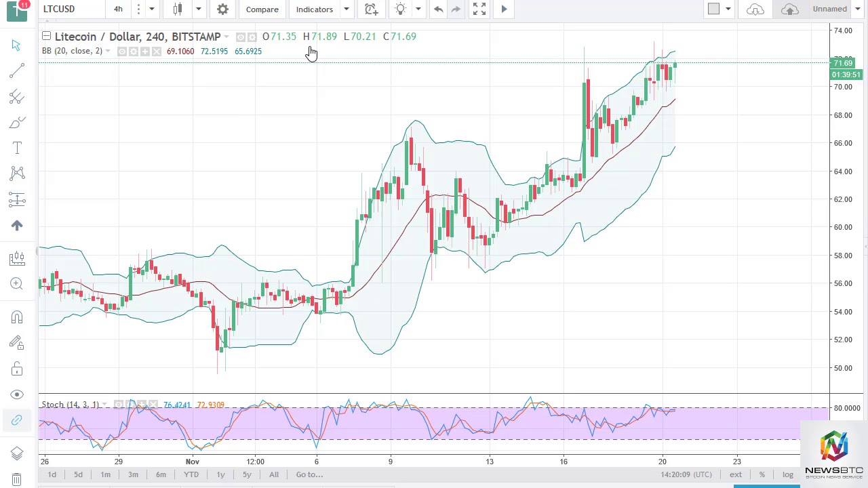Select the trend line drawing tool
This screenshot has height=488, width=868.
(17, 70)
